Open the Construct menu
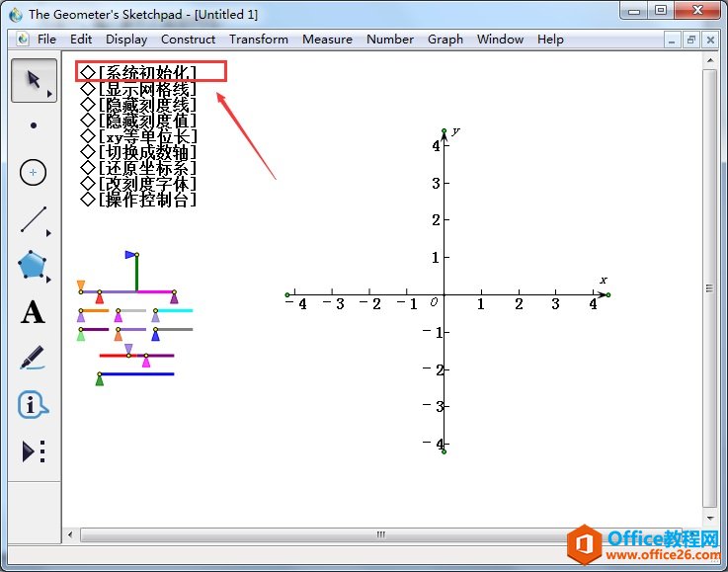The height and width of the screenshot is (572, 728). point(188,40)
